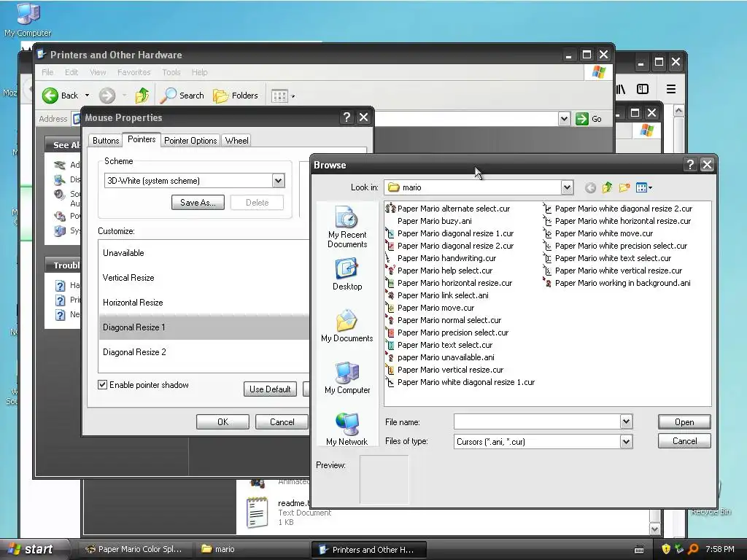
Task: Select Paper Mario white move.cur
Action: coord(598,233)
